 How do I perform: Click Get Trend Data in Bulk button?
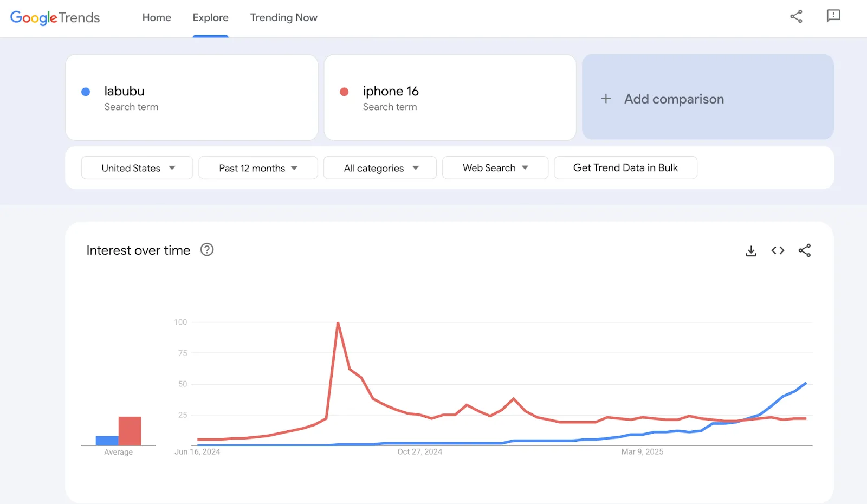(x=625, y=168)
